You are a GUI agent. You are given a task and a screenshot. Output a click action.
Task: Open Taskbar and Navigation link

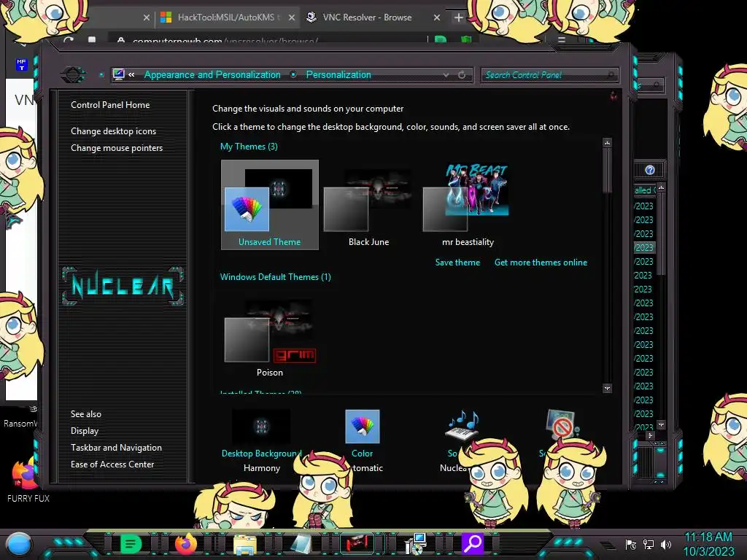click(116, 448)
